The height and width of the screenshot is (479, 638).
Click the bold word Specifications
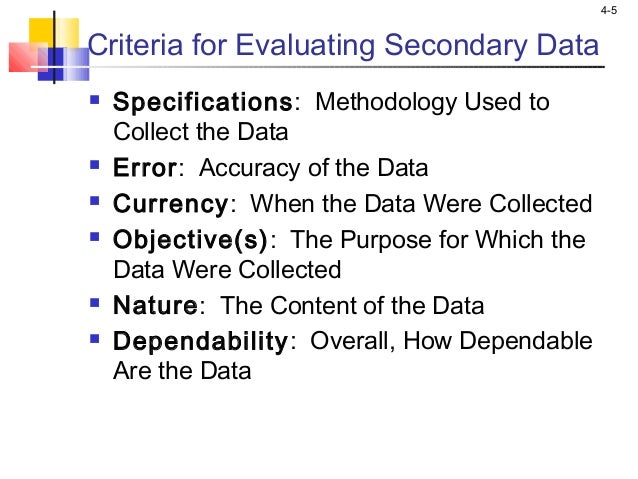pos(203,102)
